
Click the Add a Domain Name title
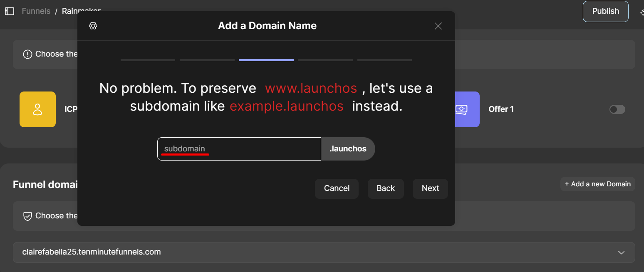tap(267, 26)
